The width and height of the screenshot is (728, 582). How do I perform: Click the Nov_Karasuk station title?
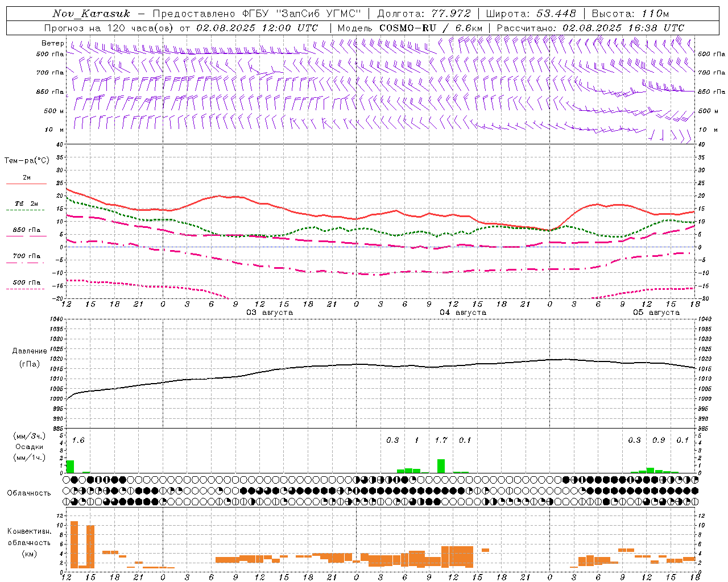coord(92,14)
